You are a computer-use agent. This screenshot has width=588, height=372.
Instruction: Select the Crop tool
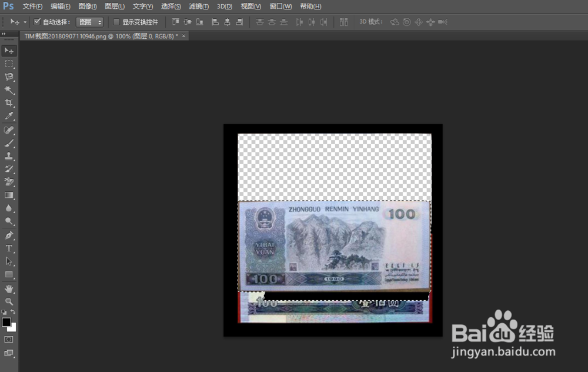[x=9, y=103]
